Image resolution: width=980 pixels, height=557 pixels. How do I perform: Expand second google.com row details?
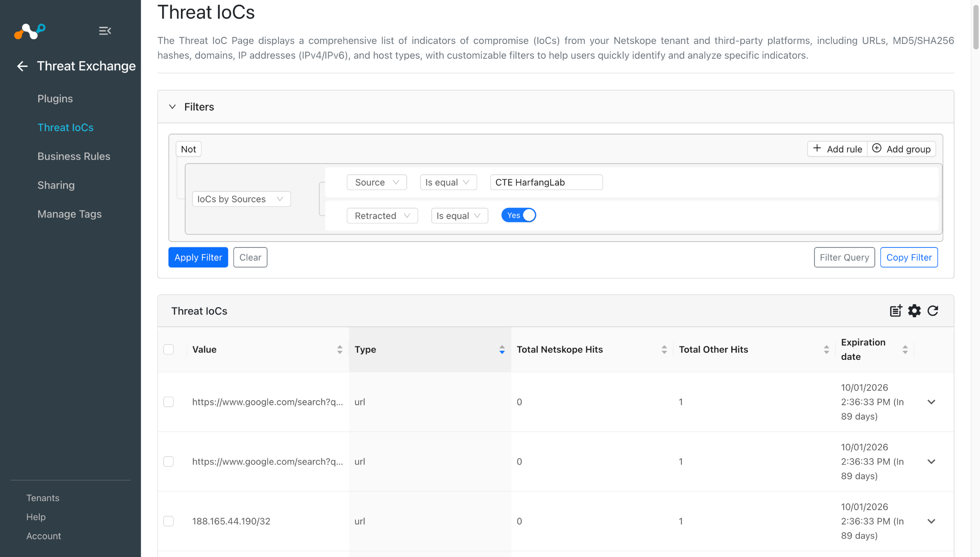[931, 462]
